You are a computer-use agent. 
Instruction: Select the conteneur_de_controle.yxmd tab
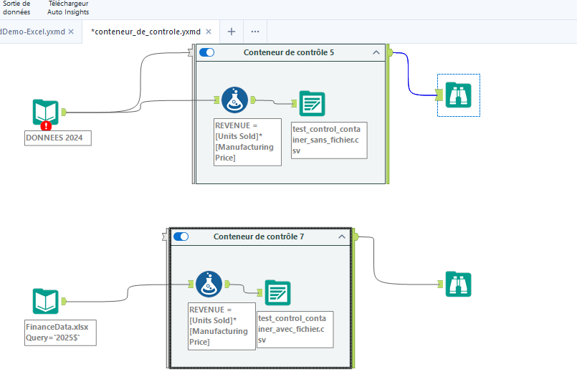[x=146, y=32]
